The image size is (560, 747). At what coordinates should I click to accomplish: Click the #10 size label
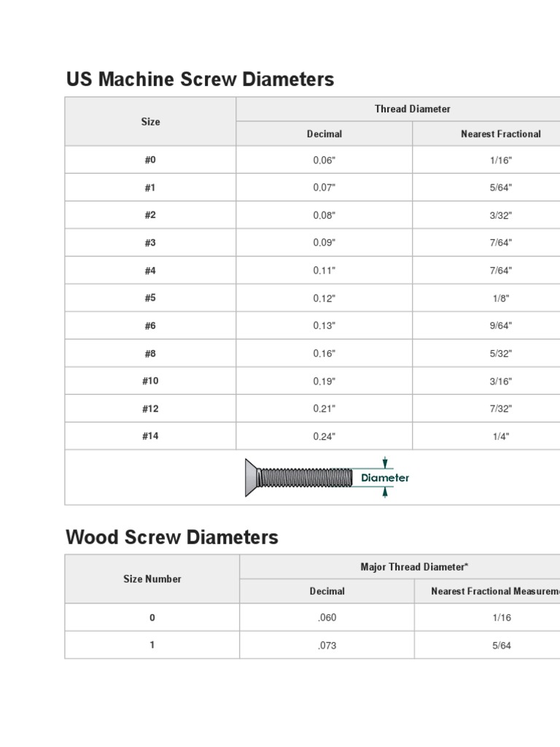[150, 382]
